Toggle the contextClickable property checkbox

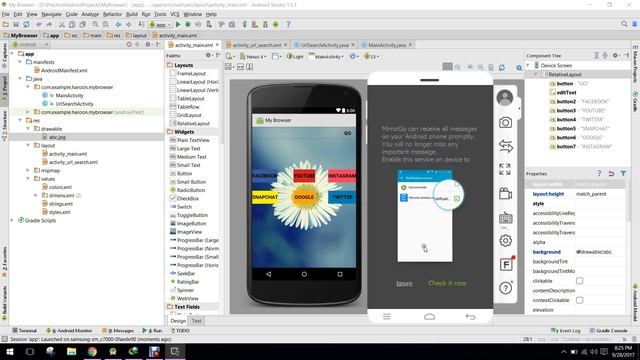pos(579,300)
